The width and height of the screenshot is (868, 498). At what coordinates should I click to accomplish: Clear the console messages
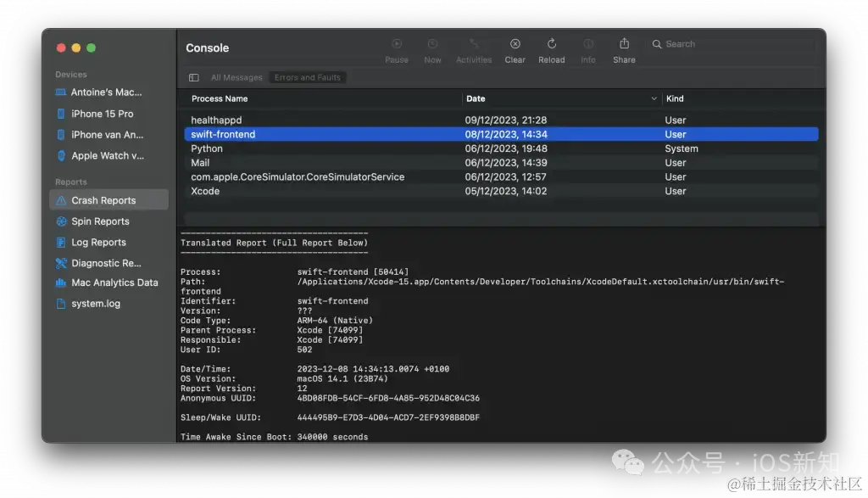pos(515,44)
